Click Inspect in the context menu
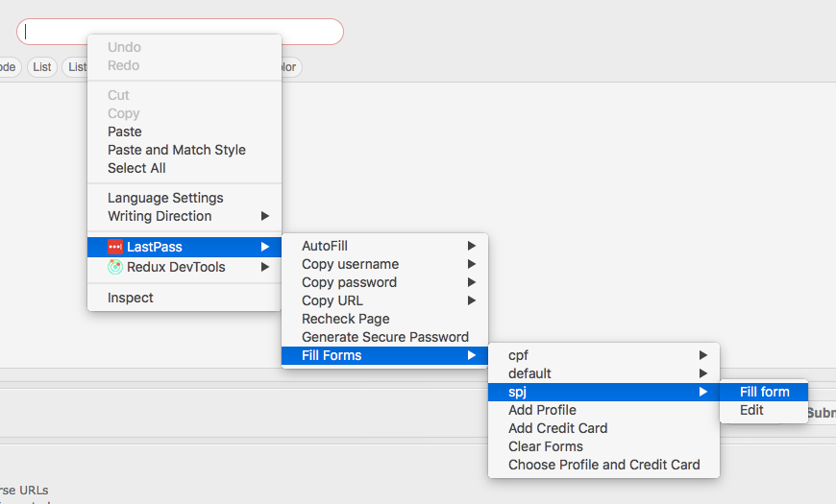 click(x=184, y=298)
